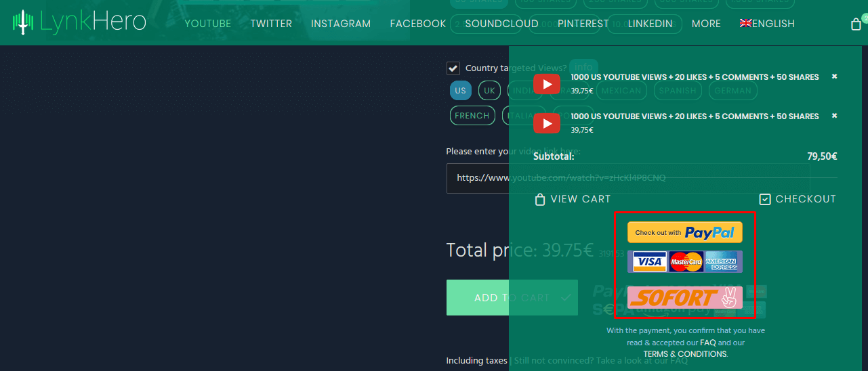
Task: Remove the first cart item with ×
Action: pyautogui.click(x=834, y=77)
